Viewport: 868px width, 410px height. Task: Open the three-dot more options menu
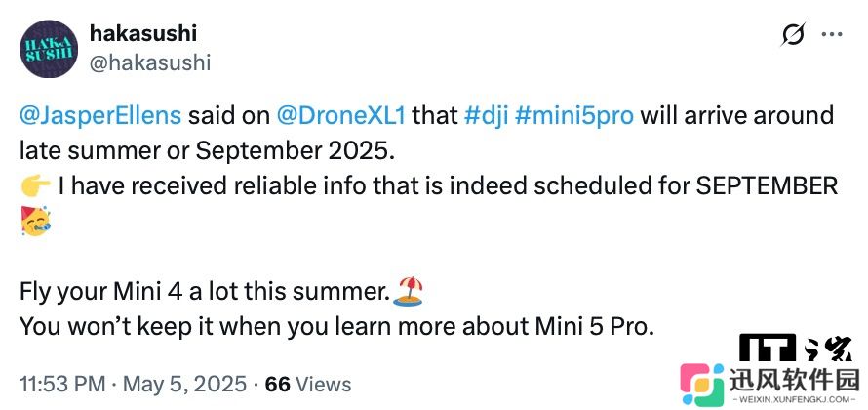pyautogui.click(x=832, y=35)
